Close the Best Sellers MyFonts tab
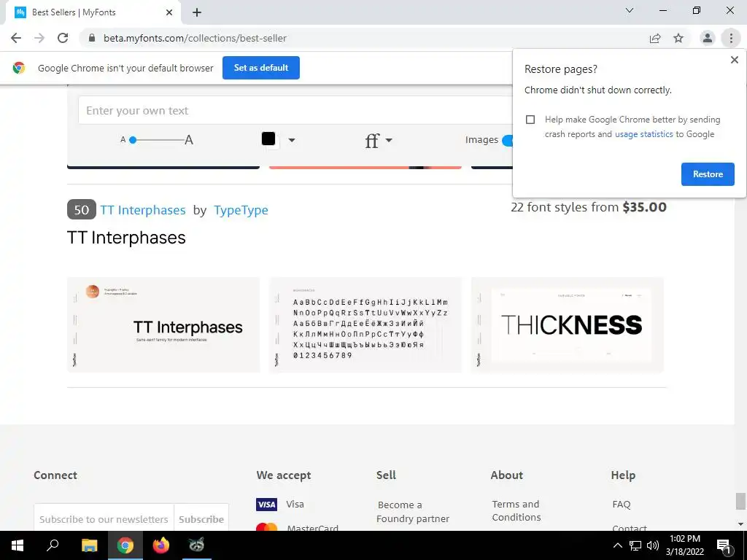The height and width of the screenshot is (560, 747). 169,12
